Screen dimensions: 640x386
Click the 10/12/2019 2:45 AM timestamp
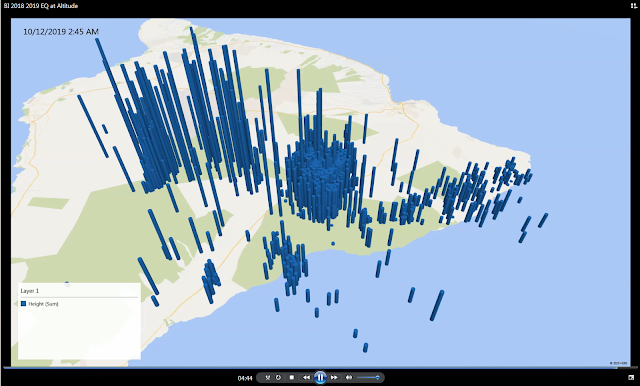(61, 31)
